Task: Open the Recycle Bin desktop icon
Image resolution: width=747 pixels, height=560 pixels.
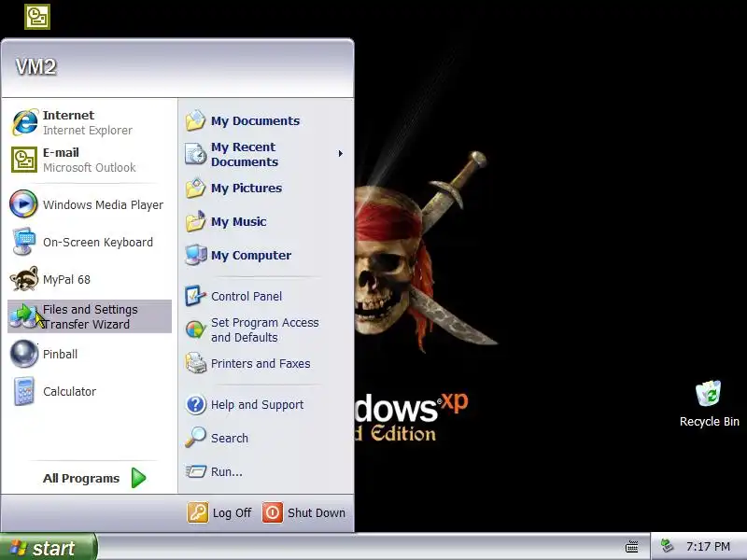Action: coord(708,393)
